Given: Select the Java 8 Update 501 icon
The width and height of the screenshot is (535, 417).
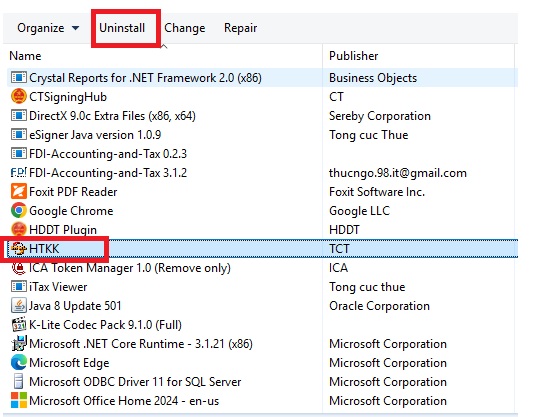Looking at the screenshot, I should [18, 305].
